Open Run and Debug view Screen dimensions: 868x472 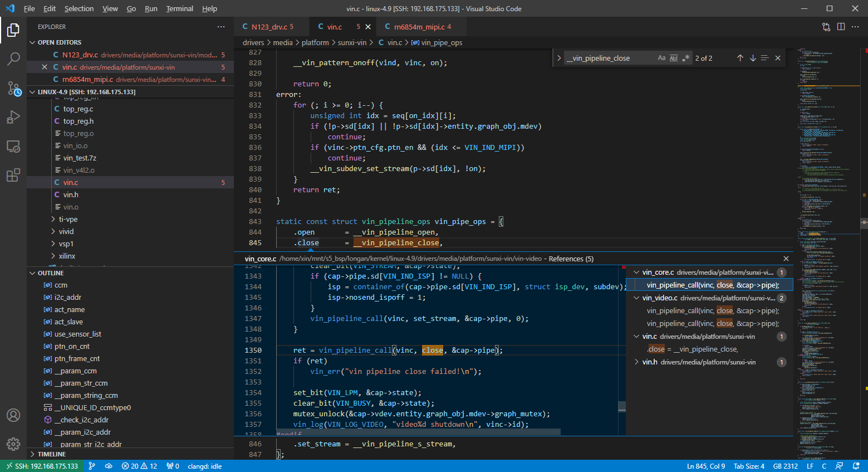13,118
